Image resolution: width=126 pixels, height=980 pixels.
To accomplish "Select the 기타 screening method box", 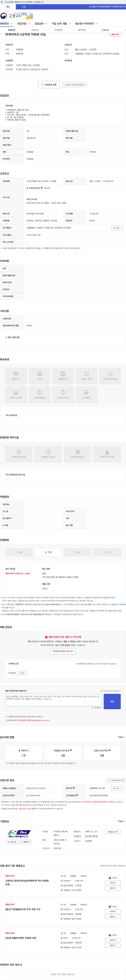I will pyautogui.click(x=107, y=552).
